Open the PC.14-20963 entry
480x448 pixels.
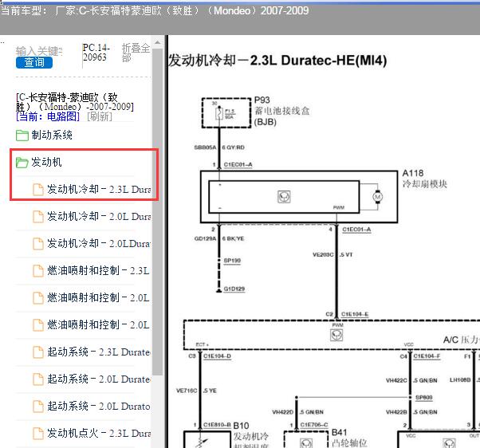(96, 53)
